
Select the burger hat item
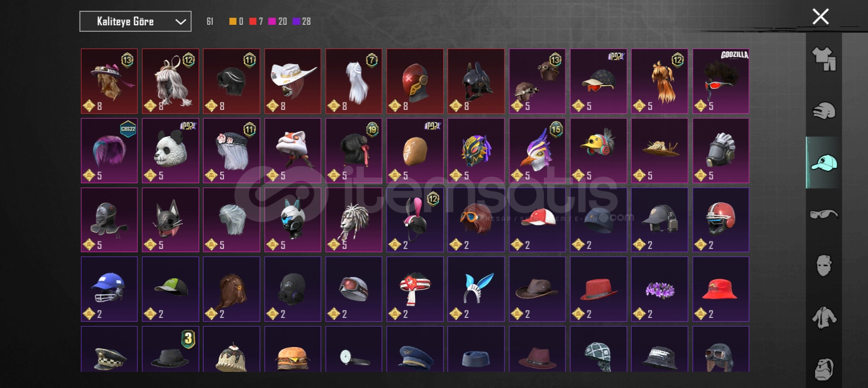coord(292,349)
